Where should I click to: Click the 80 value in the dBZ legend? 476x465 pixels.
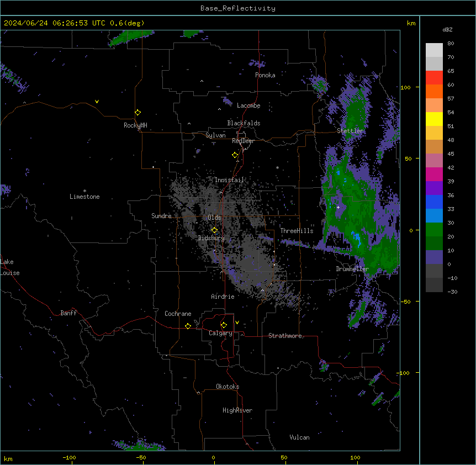point(451,44)
